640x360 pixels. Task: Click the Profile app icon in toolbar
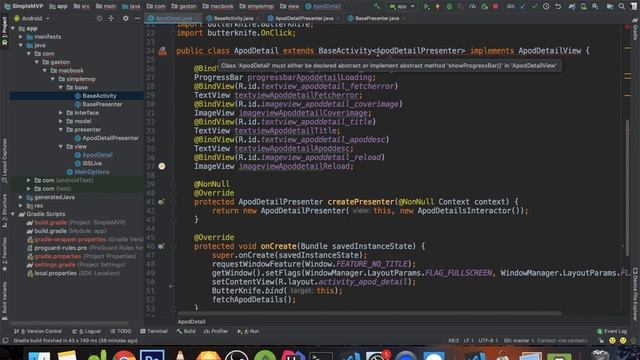(472, 6)
